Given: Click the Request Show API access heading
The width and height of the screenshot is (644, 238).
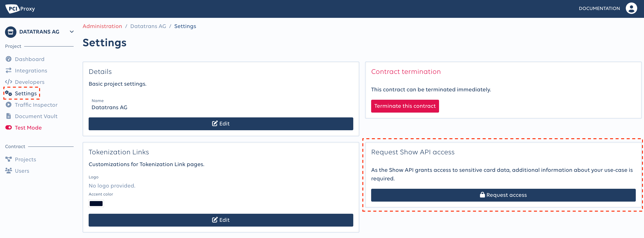Looking at the screenshot, I should click(412, 152).
